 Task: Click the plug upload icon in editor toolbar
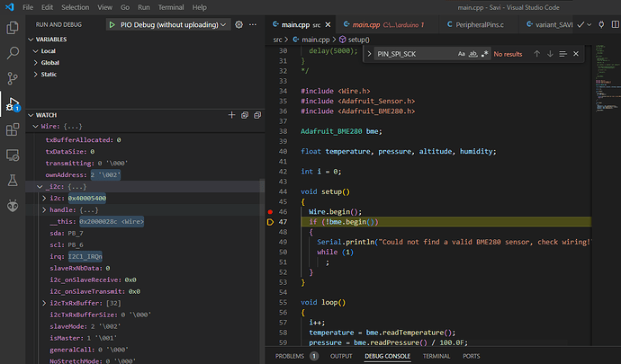coord(601,24)
